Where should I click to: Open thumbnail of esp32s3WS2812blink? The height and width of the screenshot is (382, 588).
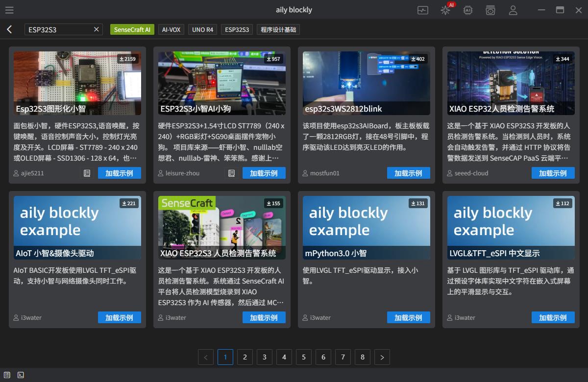coord(367,83)
